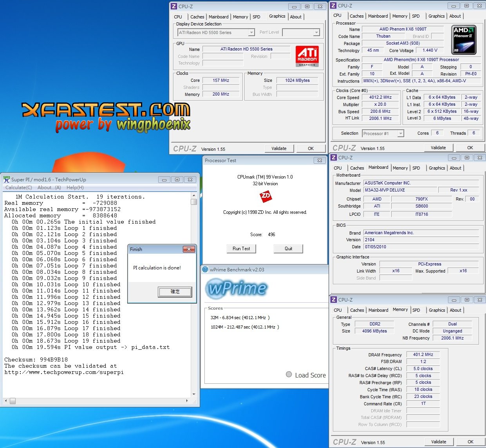The width and height of the screenshot is (486, 448).
Task: Close the Finish dialog with red X
Action: tap(189, 249)
